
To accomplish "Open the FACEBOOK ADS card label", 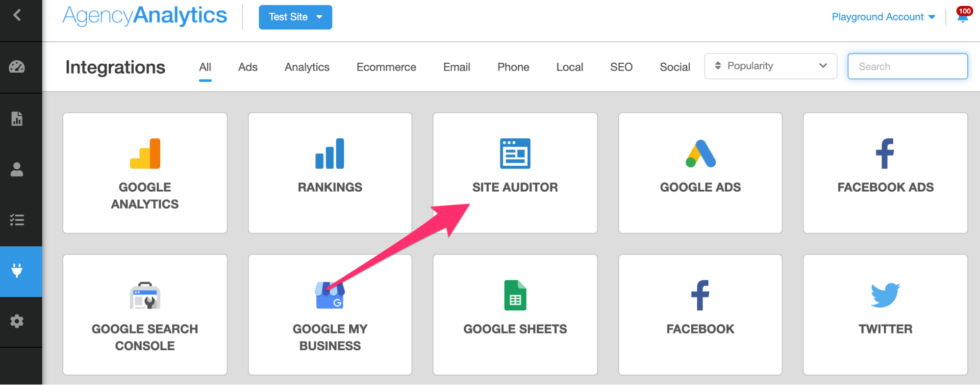I will click(885, 187).
